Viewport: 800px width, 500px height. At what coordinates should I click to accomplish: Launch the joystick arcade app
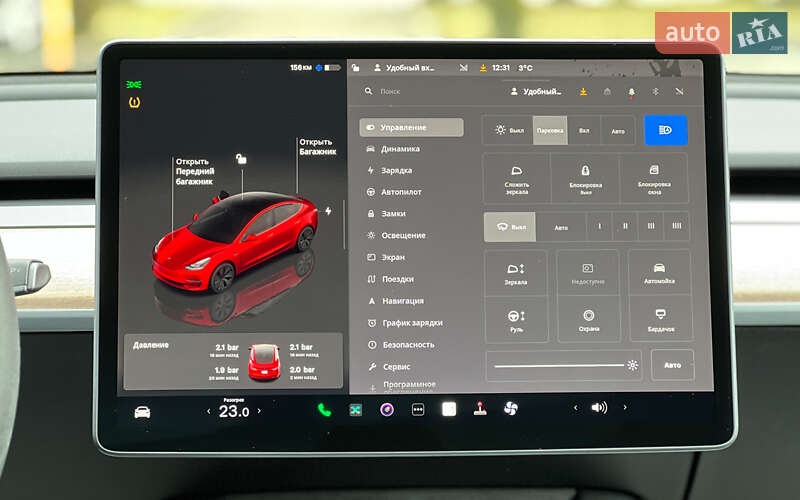480,408
